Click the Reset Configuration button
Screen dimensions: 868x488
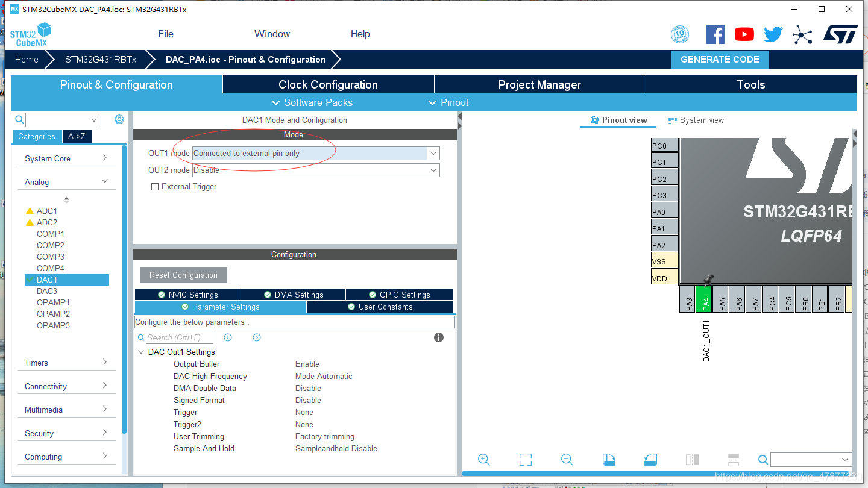click(183, 275)
